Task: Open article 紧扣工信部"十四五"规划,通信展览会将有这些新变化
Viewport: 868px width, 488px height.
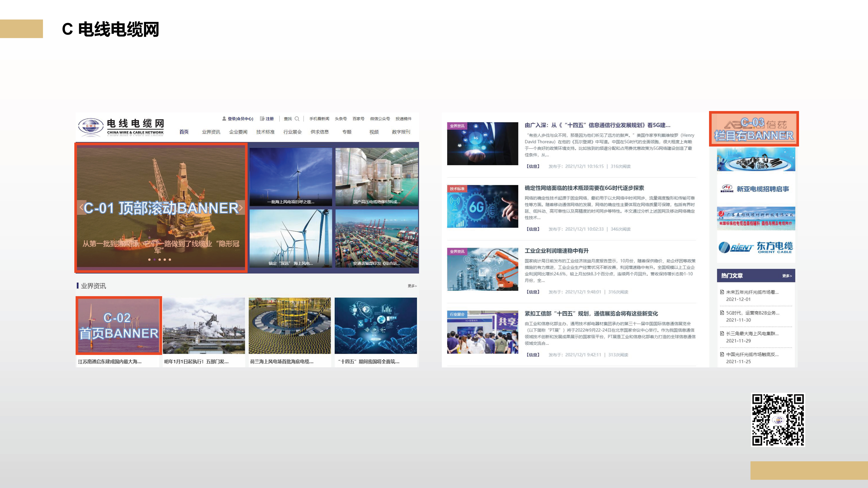Action: tap(591, 314)
